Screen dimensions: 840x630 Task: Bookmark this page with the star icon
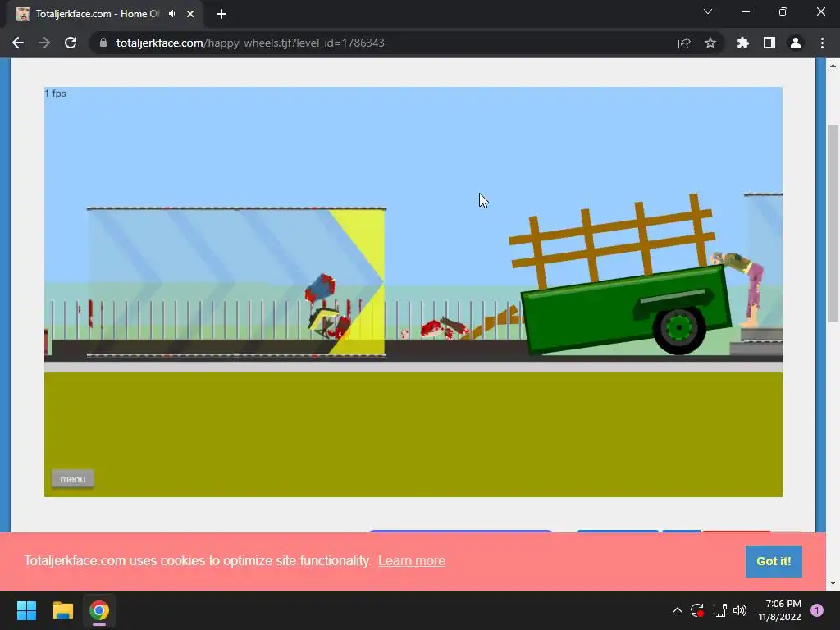(710, 43)
